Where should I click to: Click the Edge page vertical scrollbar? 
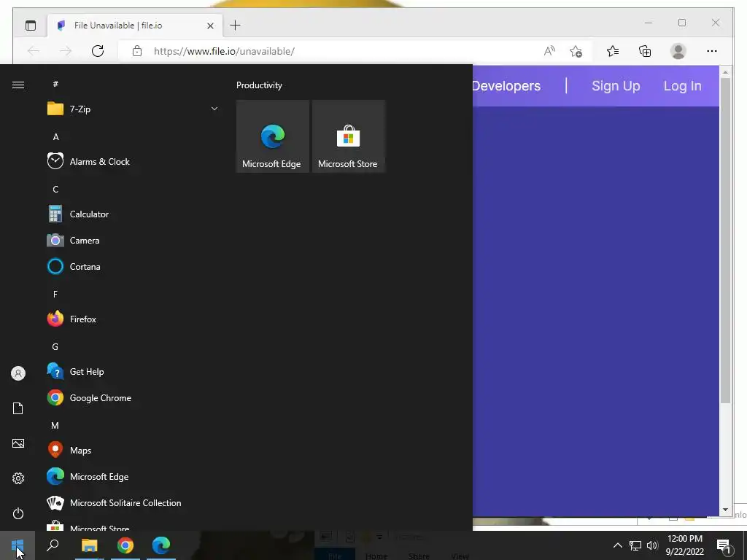[x=725, y=241]
